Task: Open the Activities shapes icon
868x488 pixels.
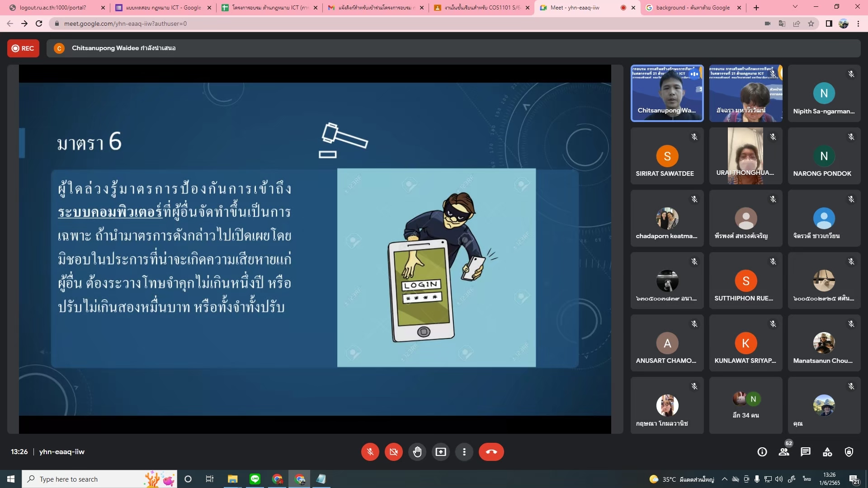Action: (827, 452)
